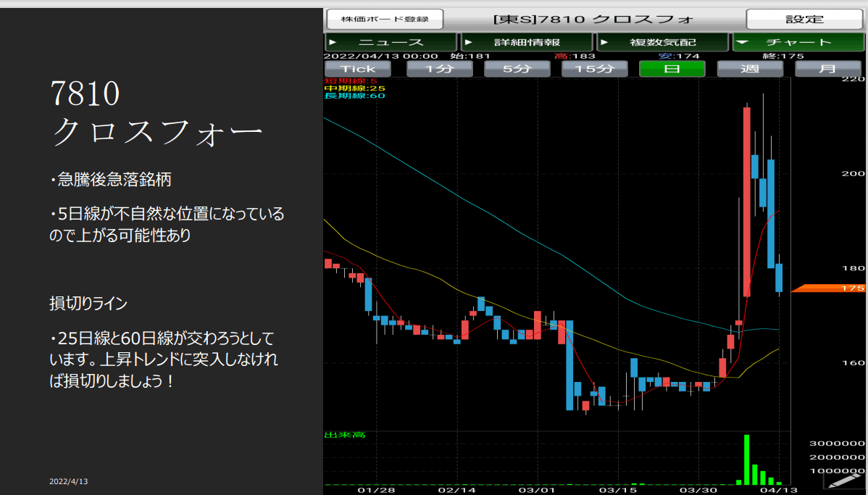Select the 5分 chart interval

click(517, 69)
